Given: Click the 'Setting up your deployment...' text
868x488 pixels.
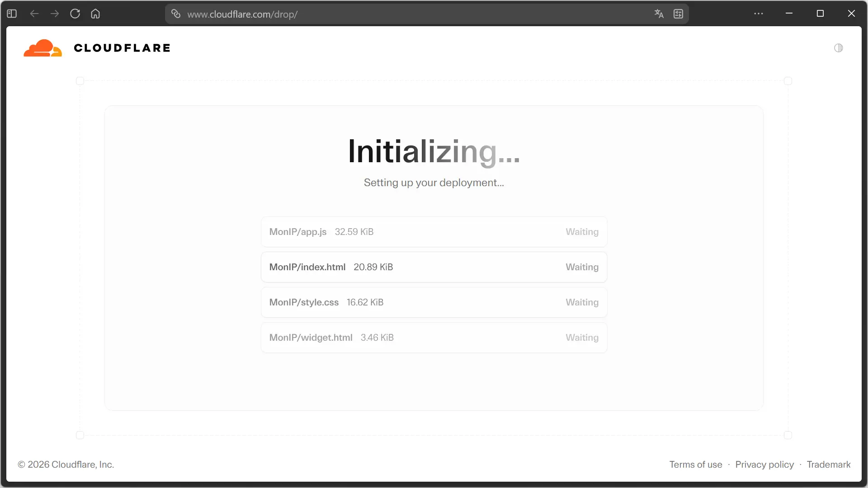Looking at the screenshot, I should (434, 183).
